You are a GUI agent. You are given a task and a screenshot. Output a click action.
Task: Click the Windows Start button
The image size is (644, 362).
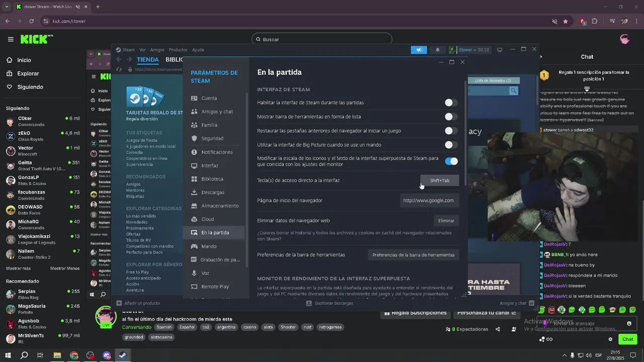9,355
